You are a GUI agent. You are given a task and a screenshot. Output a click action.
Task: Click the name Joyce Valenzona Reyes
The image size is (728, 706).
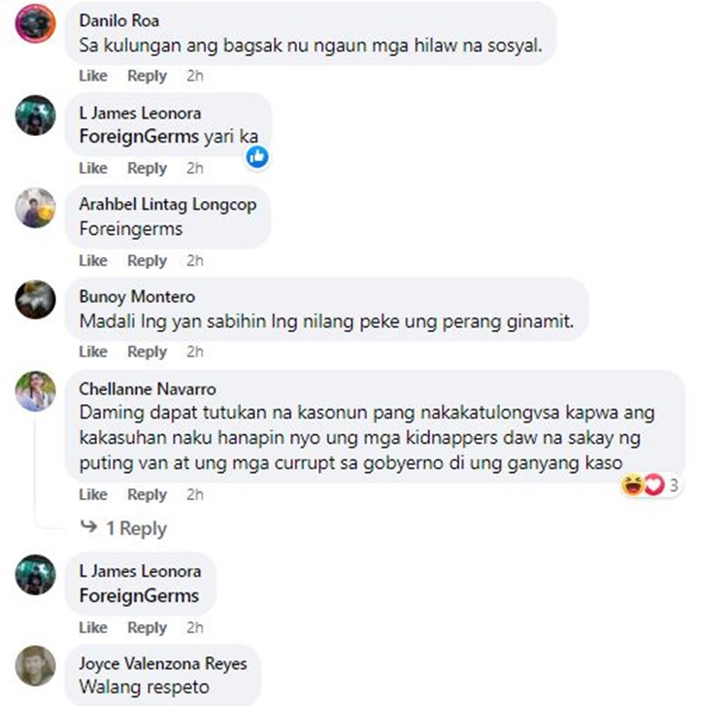pyautogui.click(x=163, y=663)
